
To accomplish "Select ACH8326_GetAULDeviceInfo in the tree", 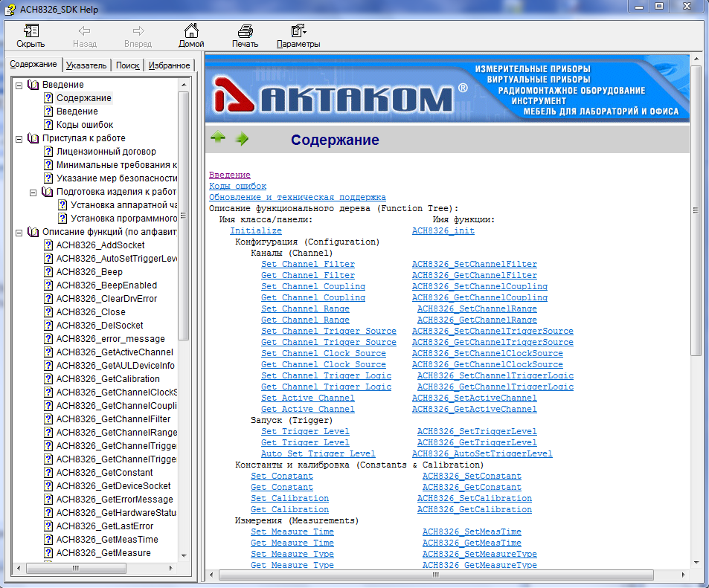I will (x=115, y=366).
